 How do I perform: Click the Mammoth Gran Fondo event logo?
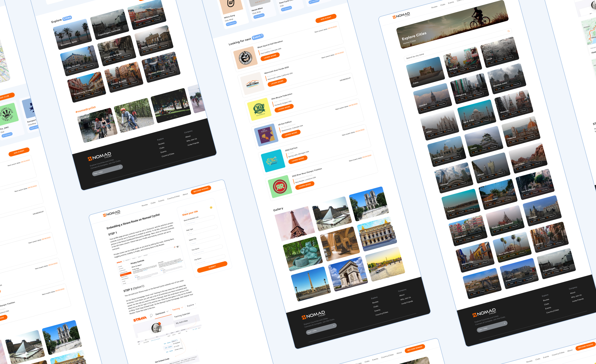click(252, 84)
